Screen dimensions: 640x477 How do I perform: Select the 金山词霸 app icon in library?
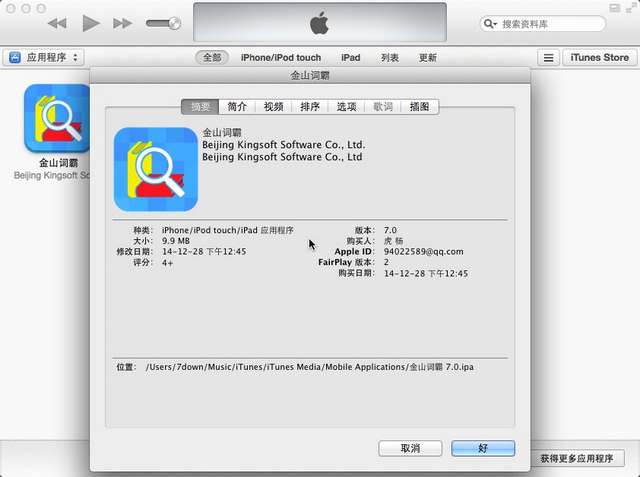click(57, 118)
